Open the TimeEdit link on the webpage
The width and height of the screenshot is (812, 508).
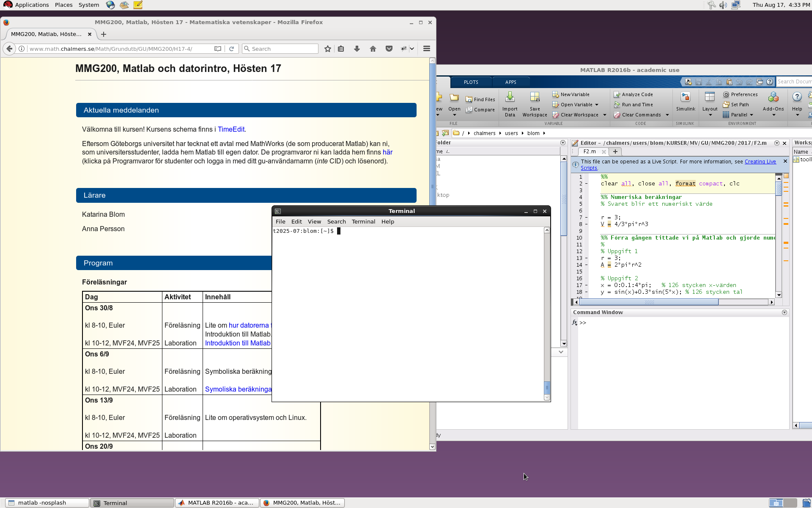(231, 130)
